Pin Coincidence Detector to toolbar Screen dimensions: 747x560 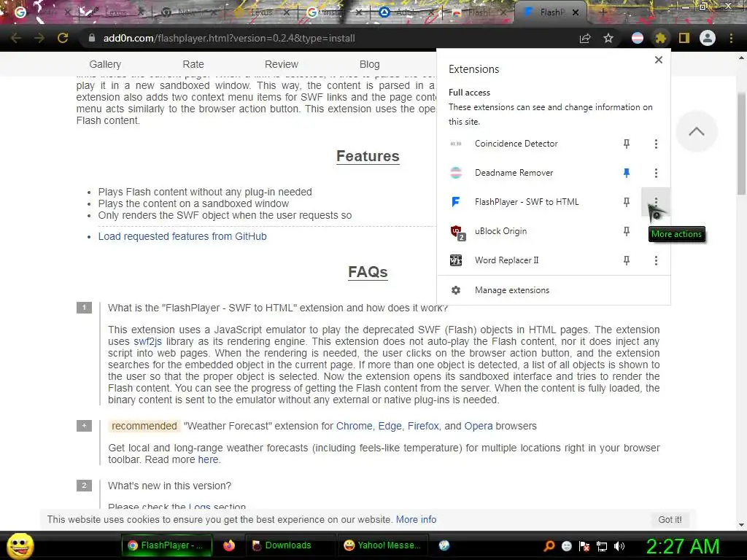[x=627, y=144]
